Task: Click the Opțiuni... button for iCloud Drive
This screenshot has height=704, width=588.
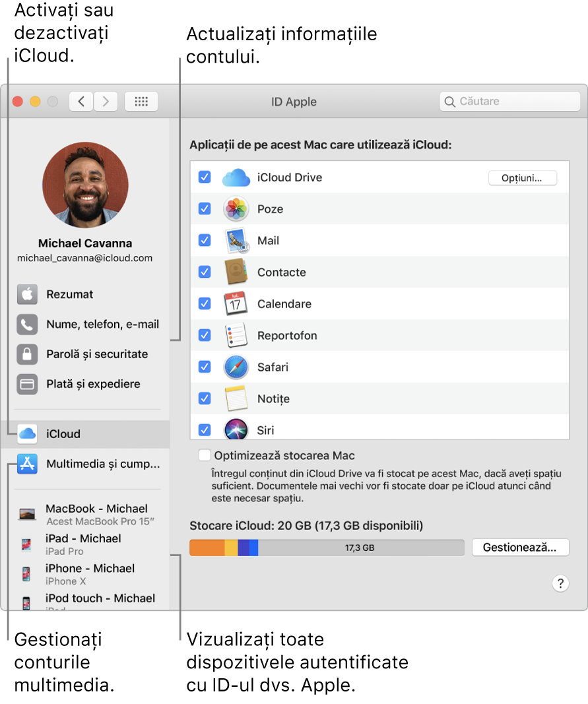Action: coord(523,177)
